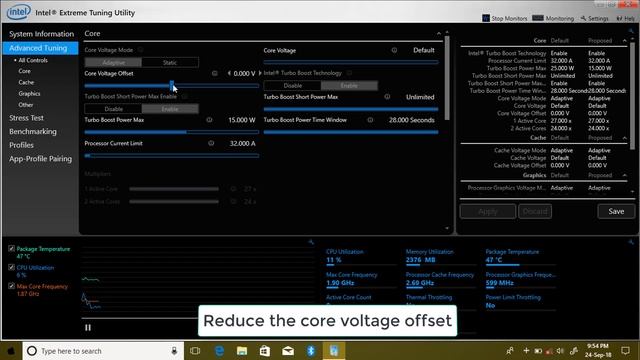
Task: Disable Intel Turbo Boost Technology
Action: pyautogui.click(x=293, y=86)
